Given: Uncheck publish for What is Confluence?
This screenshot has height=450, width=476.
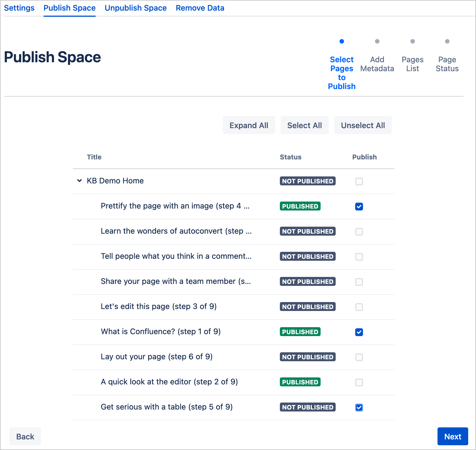Looking at the screenshot, I should pyautogui.click(x=359, y=332).
